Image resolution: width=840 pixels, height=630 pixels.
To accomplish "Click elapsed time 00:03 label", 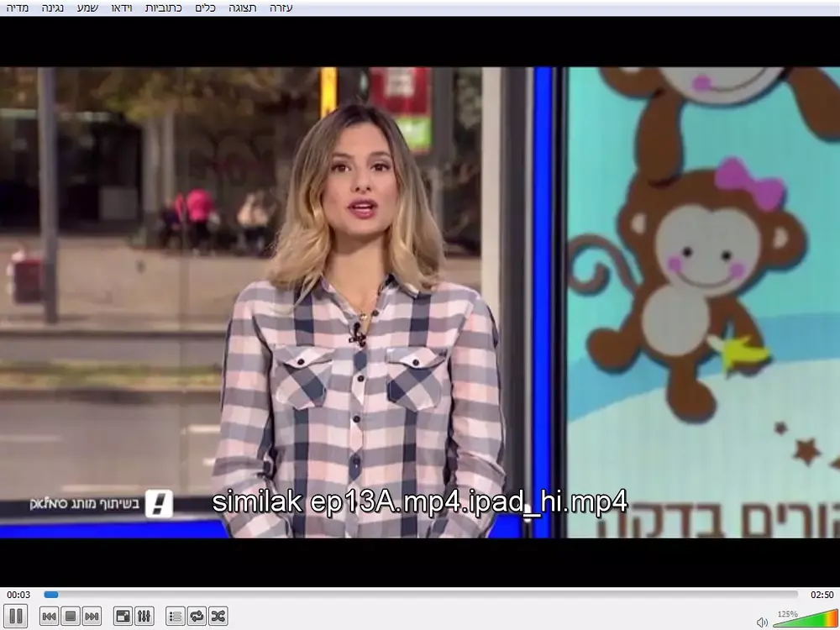I will point(18,595).
